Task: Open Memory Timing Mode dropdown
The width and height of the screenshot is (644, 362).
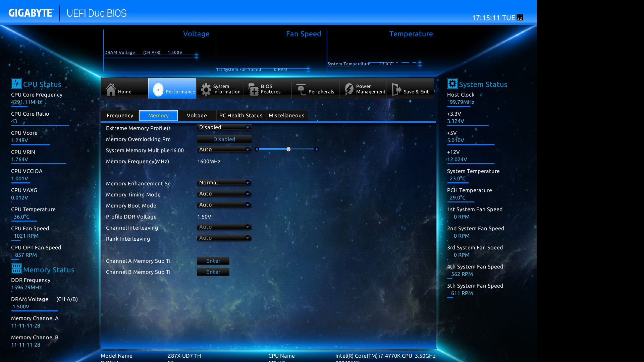Action: [x=224, y=194]
